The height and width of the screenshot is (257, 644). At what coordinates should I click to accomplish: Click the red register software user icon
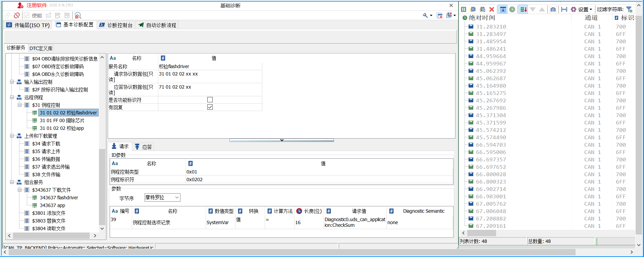(20, 5)
